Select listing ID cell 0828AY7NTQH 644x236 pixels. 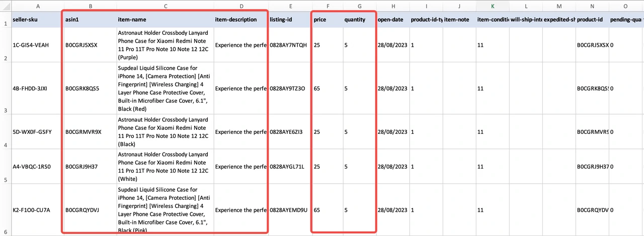click(288, 44)
